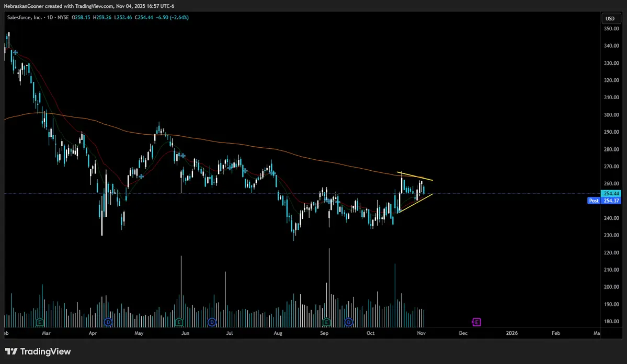The width and height of the screenshot is (627, 364).
Task: Click the Oct label on time axis
Action: click(x=371, y=333)
